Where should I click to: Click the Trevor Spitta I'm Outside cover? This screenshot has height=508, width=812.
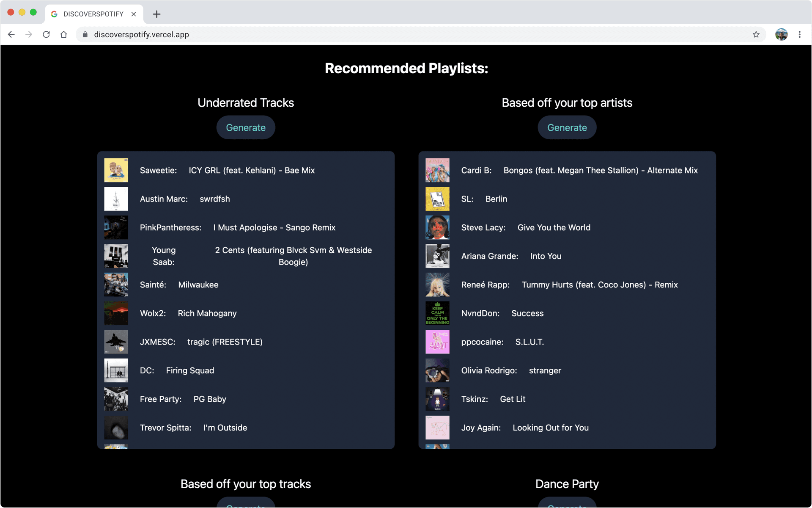point(116,428)
